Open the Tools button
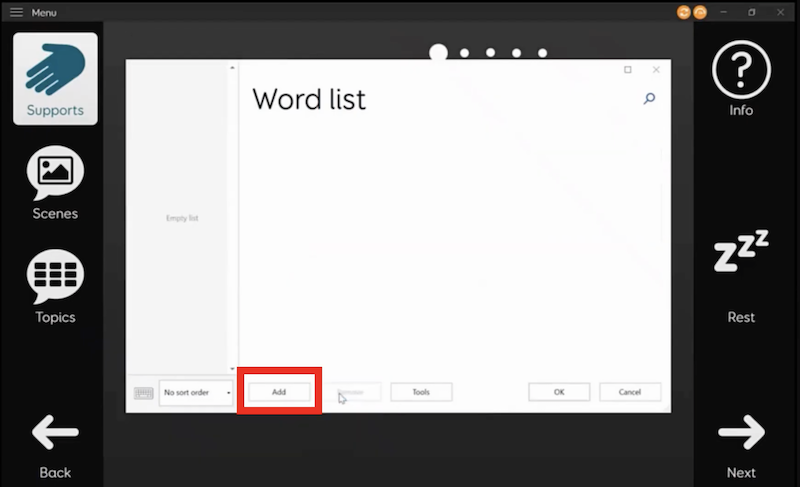 [421, 392]
